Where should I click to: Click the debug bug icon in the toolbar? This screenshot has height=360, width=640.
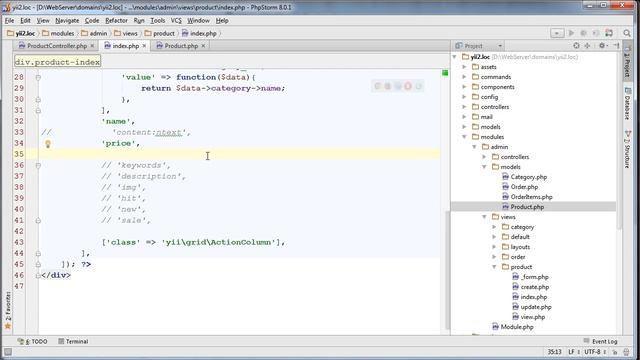pyautogui.click(x=584, y=33)
